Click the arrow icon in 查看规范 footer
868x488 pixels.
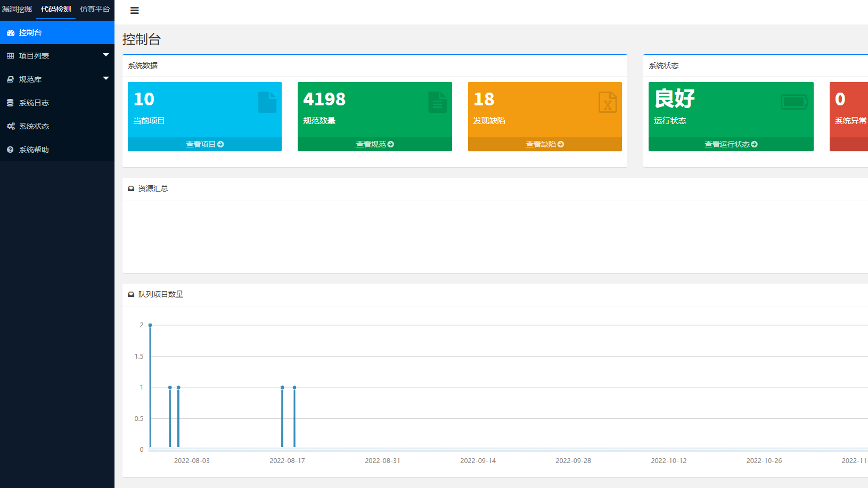tap(391, 144)
